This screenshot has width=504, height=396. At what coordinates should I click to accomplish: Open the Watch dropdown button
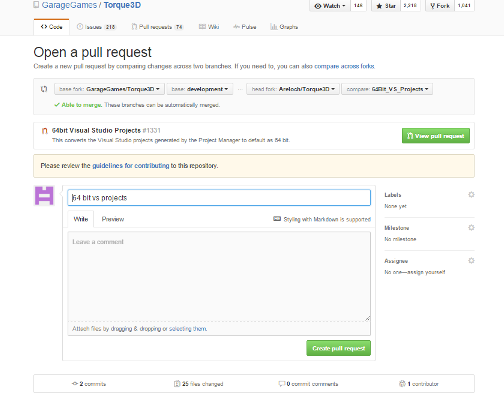pyautogui.click(x=330, y=6)
